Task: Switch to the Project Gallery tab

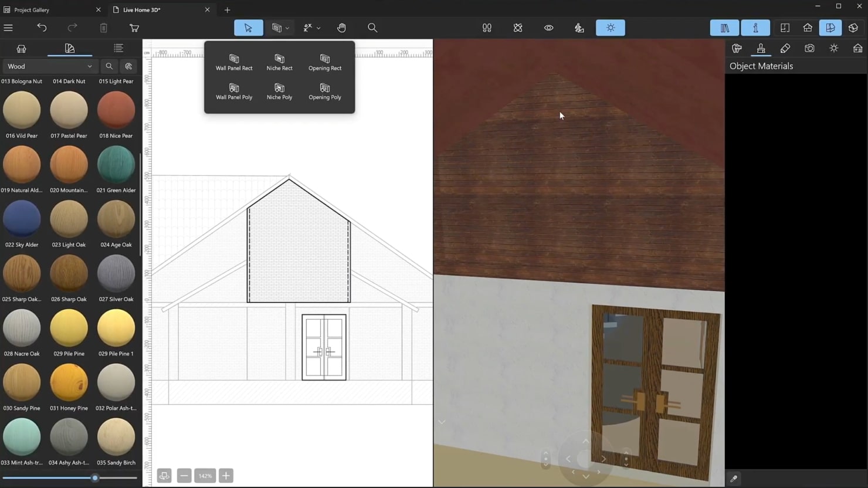Action: tap(32, 10)
